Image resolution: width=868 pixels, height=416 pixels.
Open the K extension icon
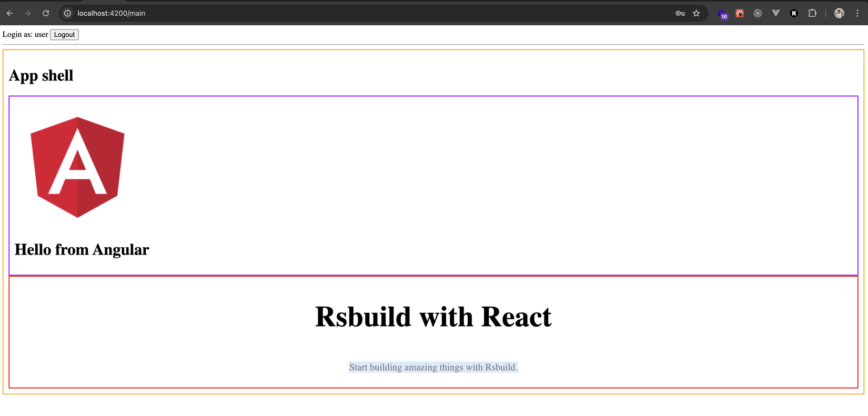[x=794, y=13]
